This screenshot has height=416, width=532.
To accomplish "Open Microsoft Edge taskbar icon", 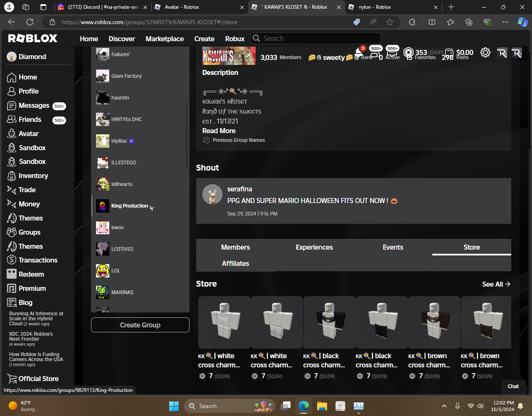I will coord(304,406).
